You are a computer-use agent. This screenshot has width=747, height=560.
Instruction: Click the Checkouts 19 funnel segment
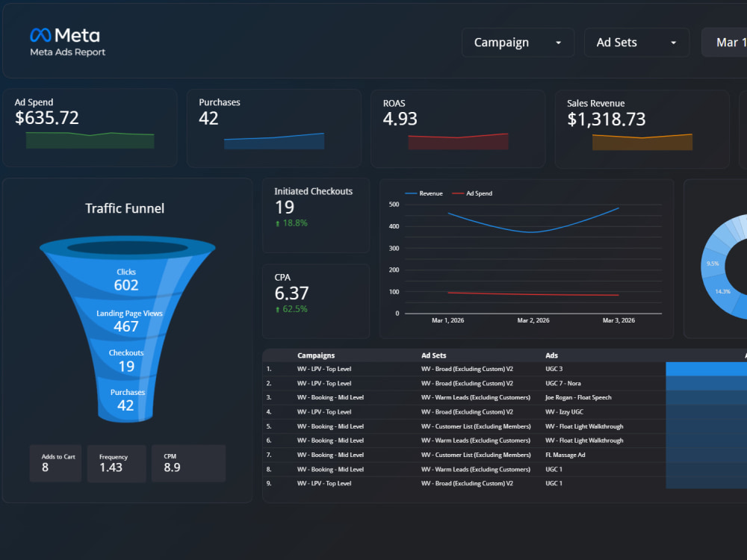pyautogui.click(x=126, y=361)
